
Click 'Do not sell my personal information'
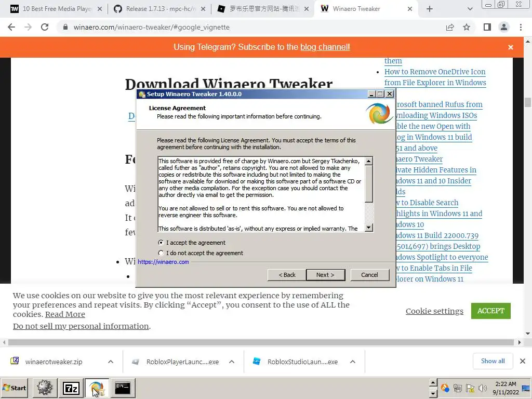(81, 326)
